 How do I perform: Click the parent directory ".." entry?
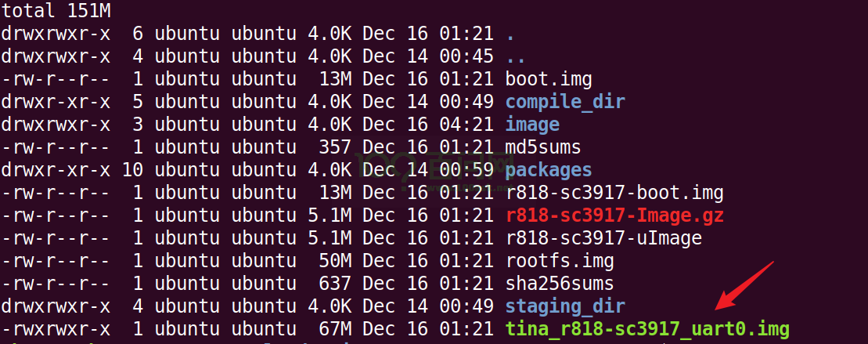[515, 56]
